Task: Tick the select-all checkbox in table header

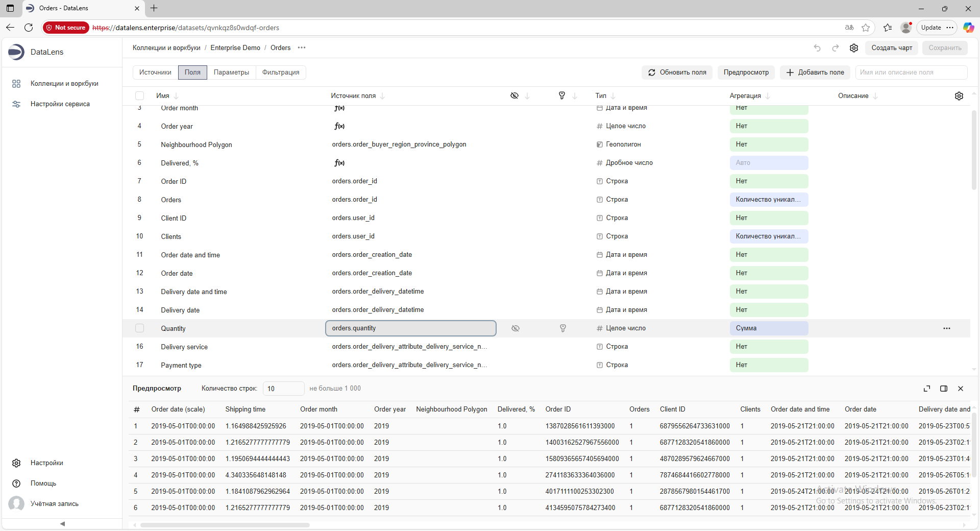Action: point(140,96)
